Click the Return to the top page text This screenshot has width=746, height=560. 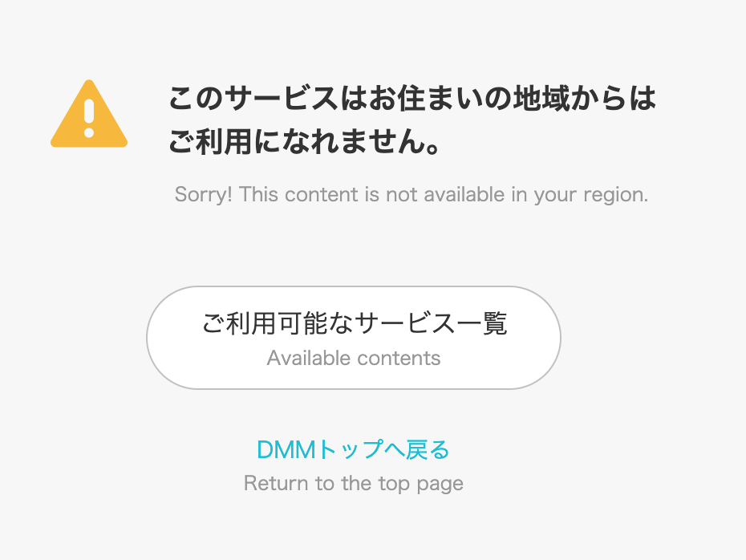(354, 484)
